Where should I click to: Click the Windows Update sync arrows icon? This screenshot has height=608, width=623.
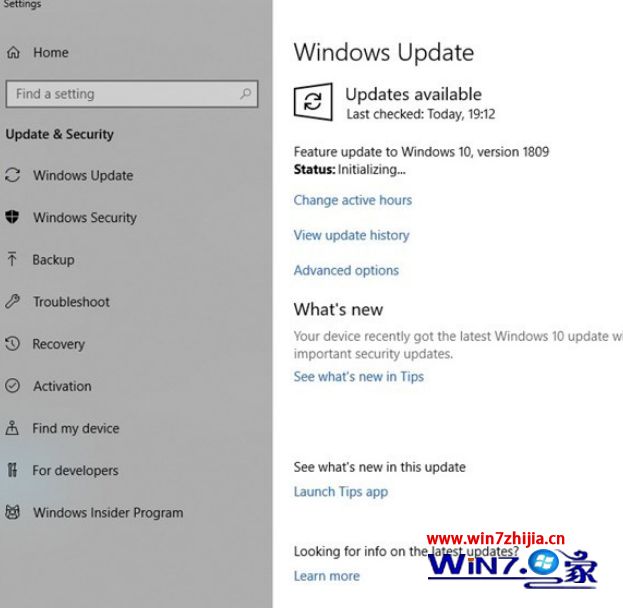point(12,175)
